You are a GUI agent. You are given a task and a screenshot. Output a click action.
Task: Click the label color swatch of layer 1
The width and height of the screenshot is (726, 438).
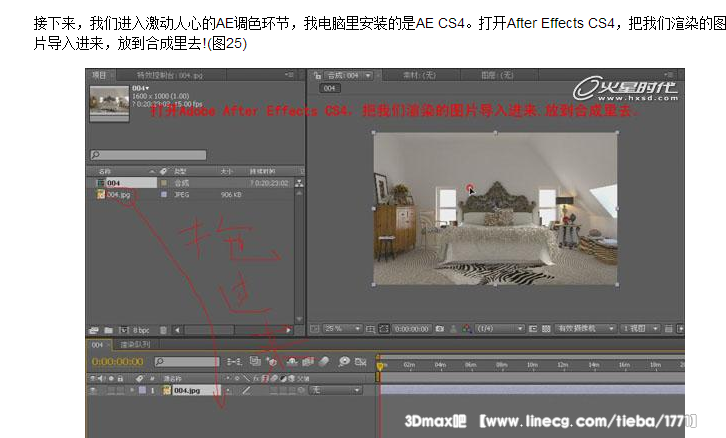pos(142,390)
